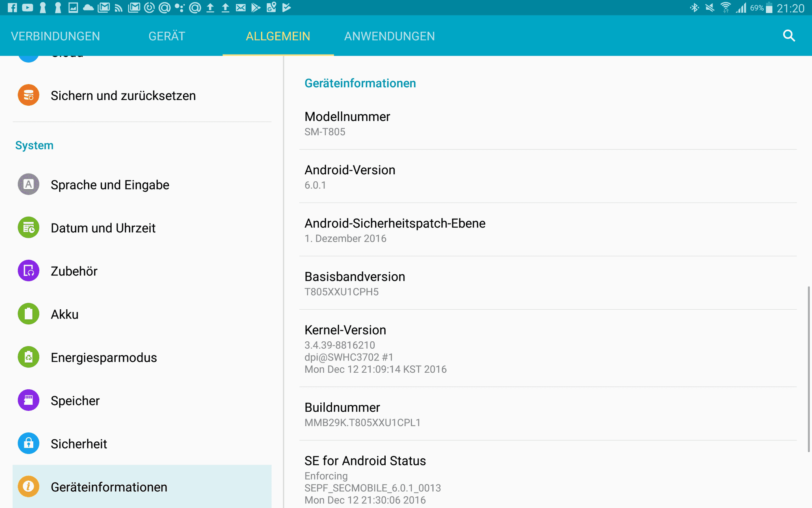Viewport: 812px width, 508px height.
Task: Open the ANWENDUNGEN tab
Action: point(389,36)
